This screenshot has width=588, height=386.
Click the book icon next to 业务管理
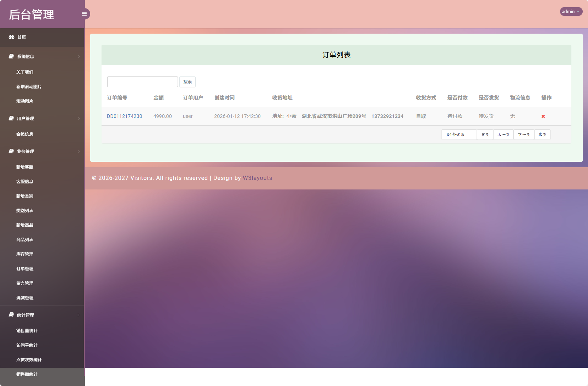click(x=11, y=151)
